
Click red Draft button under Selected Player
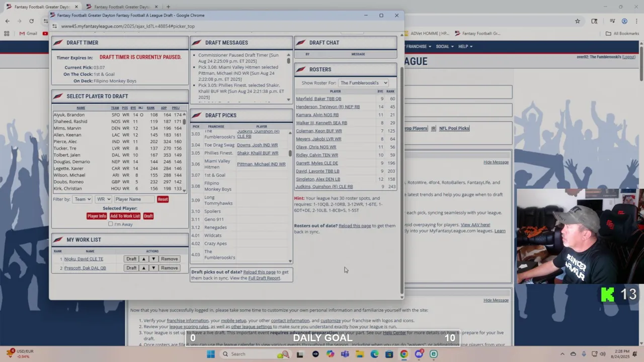pyautogui.click(x=148, y=216)
